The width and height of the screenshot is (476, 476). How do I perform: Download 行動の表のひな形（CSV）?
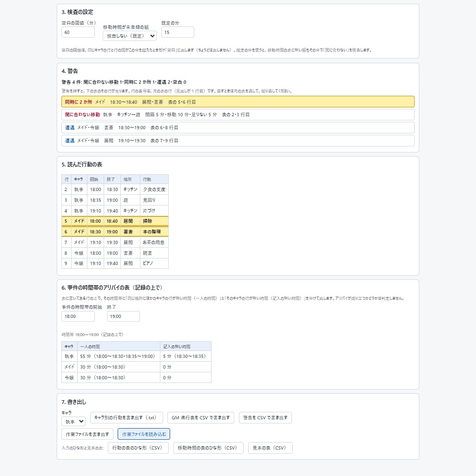click(138, 448)
